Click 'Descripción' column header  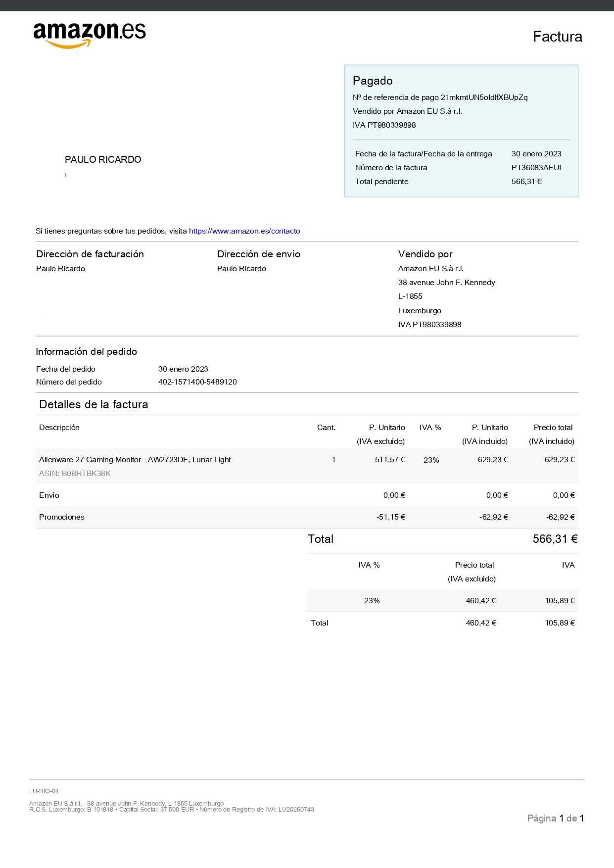(x=59, y=428)
